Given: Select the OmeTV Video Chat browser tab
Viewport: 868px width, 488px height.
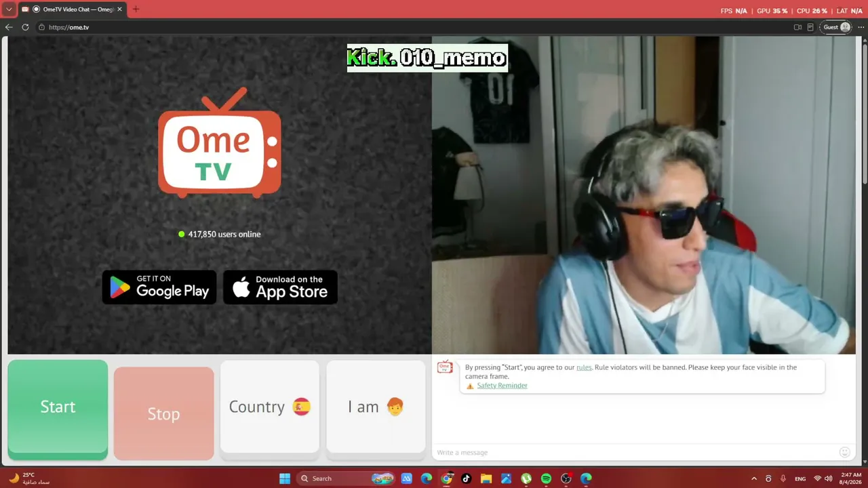Looking at the screenshot, I should click(72, 9).
